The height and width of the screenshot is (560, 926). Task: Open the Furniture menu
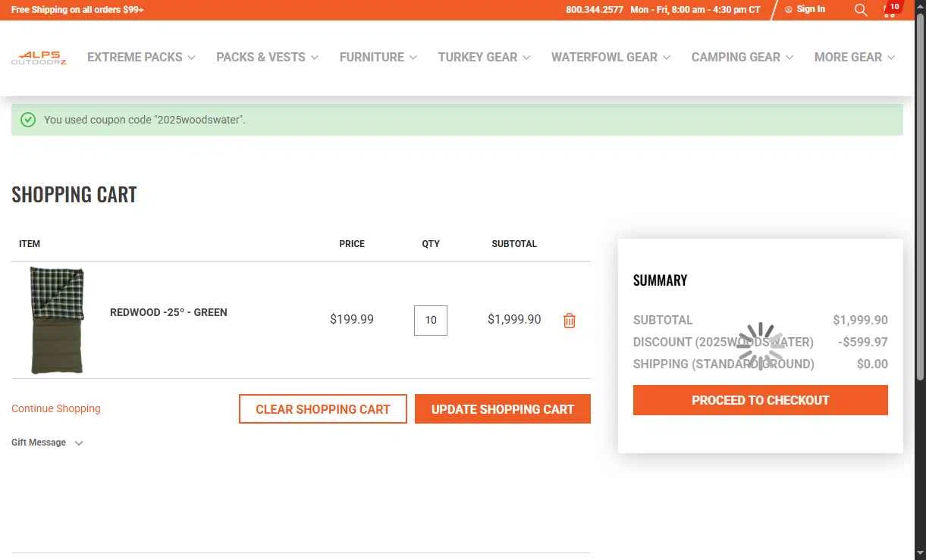click(378, 57)
